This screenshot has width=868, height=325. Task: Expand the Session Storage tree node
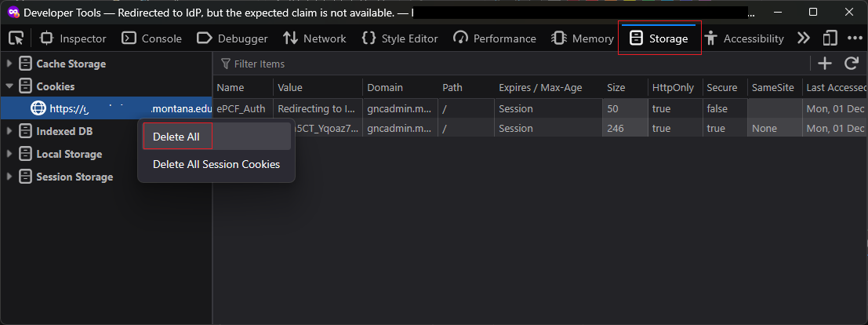[9, 177]
